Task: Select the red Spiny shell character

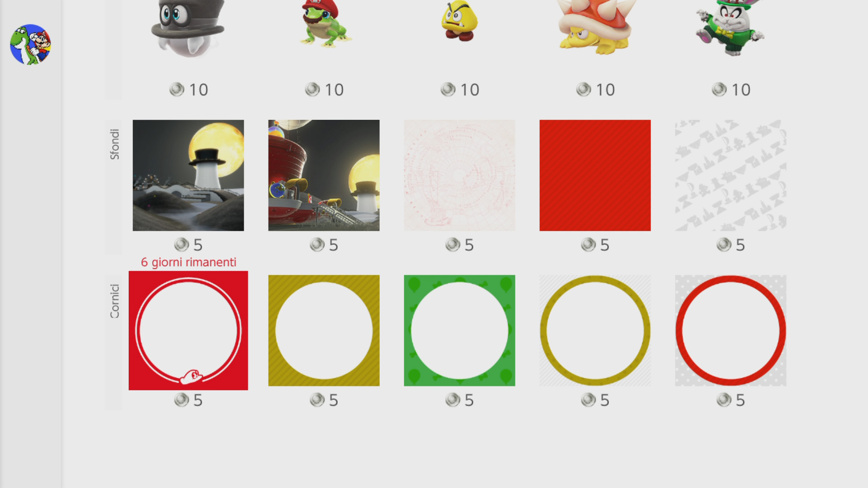Action: pos(595,25)
